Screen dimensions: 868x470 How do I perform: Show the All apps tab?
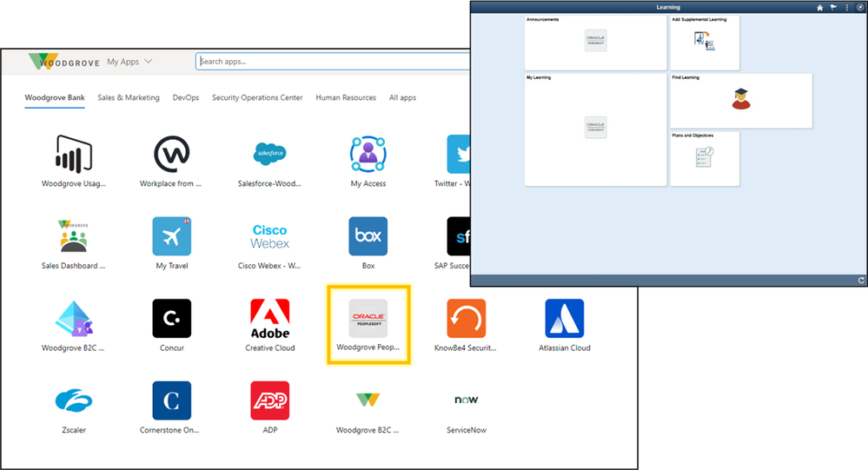402,97
